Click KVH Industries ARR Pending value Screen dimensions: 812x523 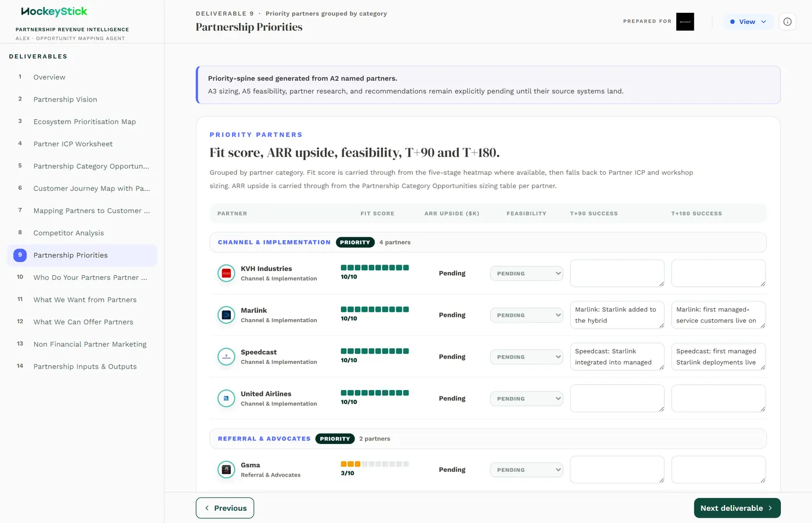(x=452, y=273)
